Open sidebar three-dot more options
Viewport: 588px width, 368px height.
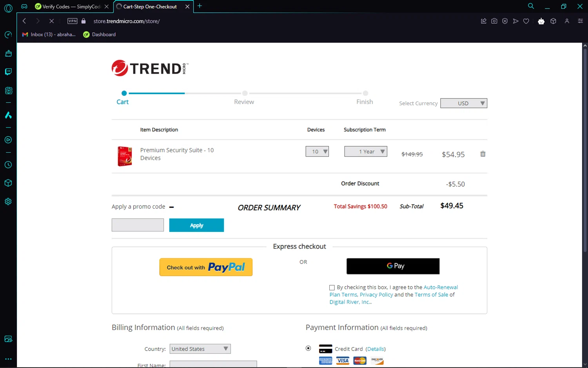(x=8, y=359)
